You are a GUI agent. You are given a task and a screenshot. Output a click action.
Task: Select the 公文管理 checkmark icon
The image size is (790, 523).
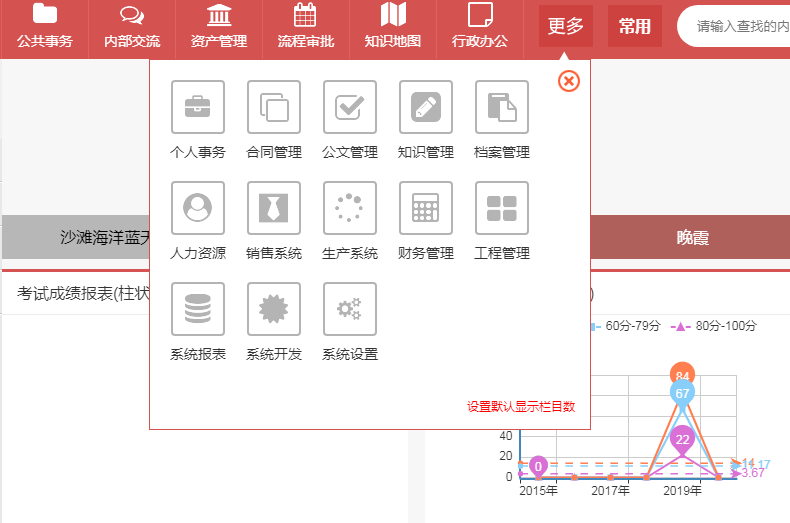(350, 107)
